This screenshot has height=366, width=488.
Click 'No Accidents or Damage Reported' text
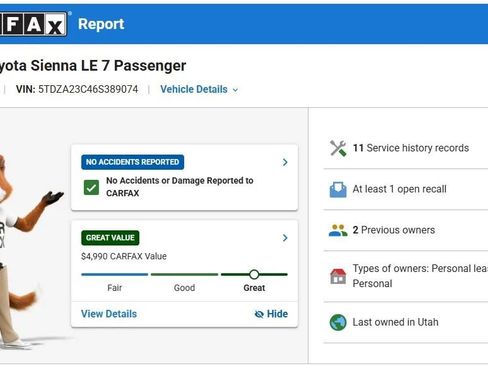(180, 187)
